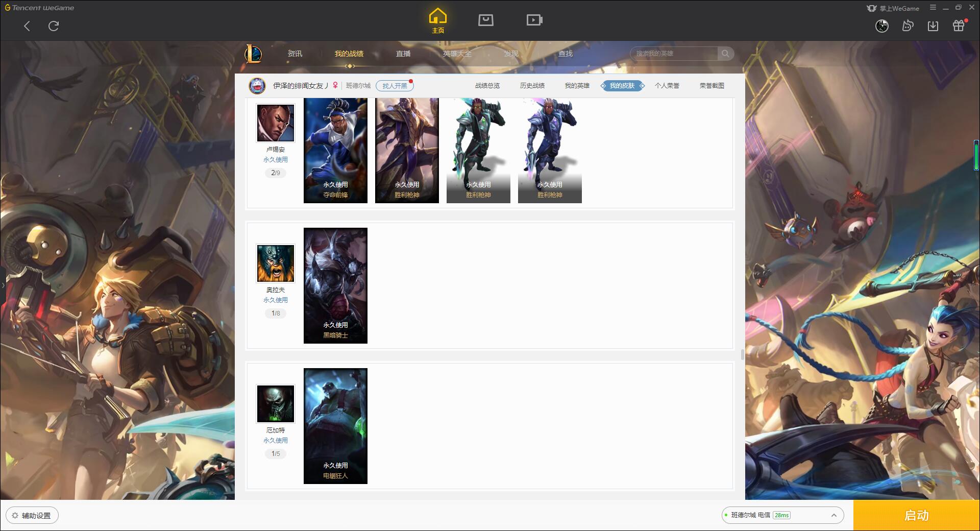Open the 电锯狂人 skin card
This screenshot has width=980, height=531.
click(335, 426)
